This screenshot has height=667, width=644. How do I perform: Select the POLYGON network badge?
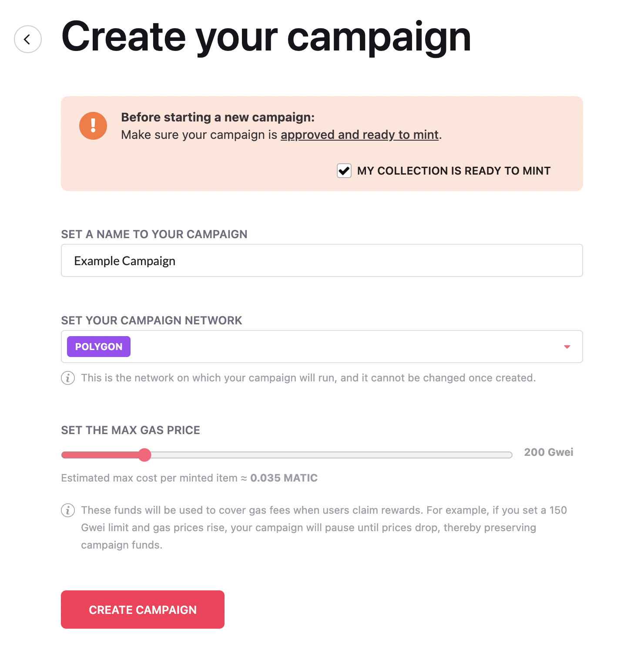coord(98,346)
